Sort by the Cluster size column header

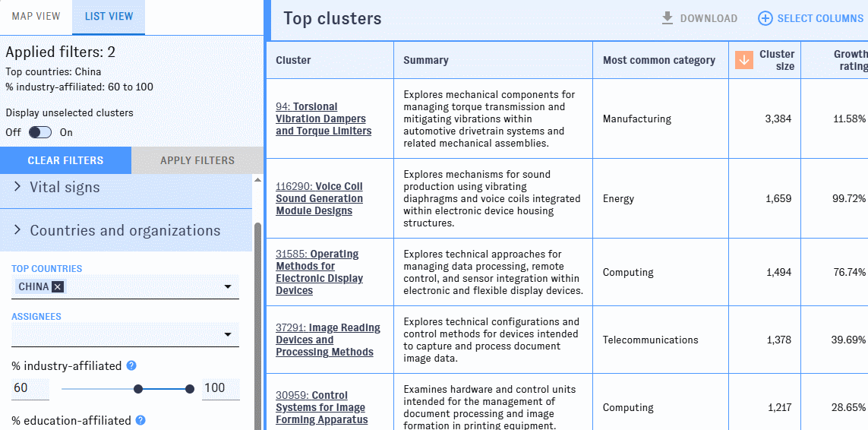click(777, 60)
